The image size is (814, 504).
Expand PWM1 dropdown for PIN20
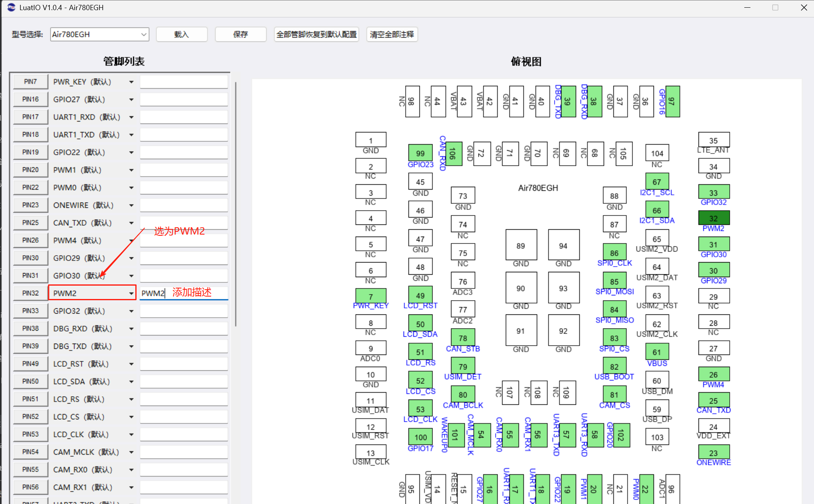131,170
